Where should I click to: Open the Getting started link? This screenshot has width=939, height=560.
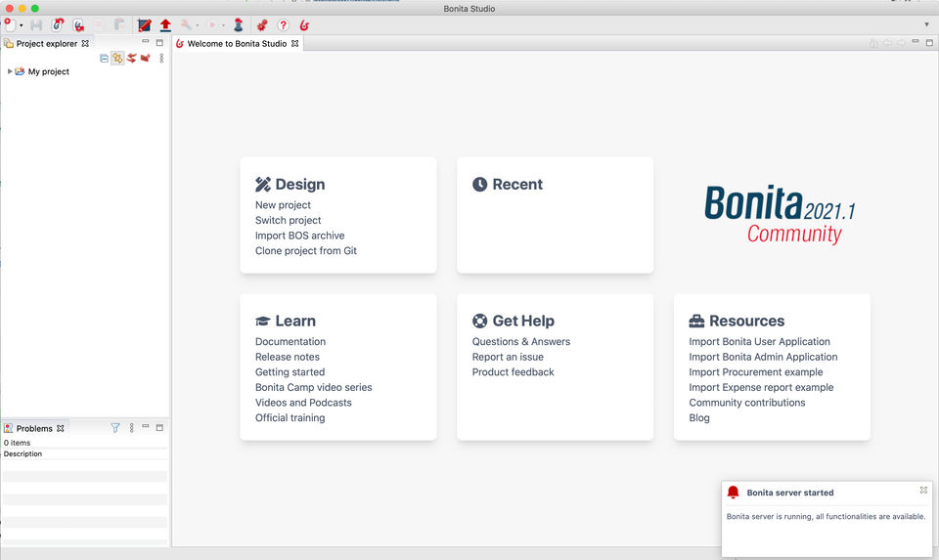pyautogui.click(x=290, y=371)
